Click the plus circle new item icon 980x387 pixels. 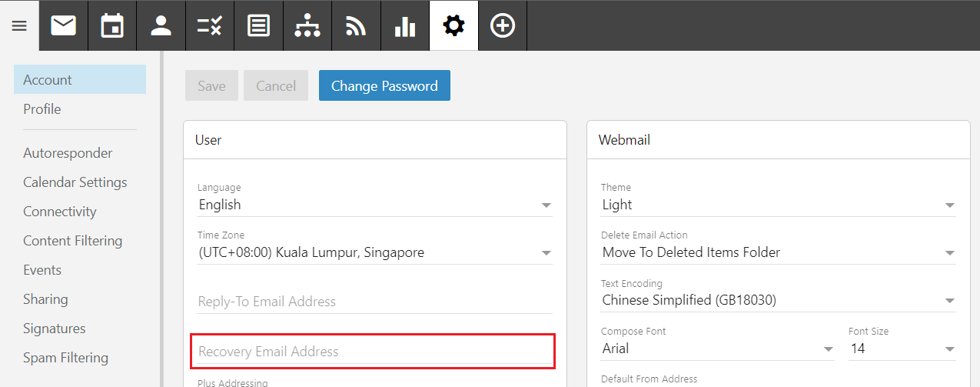pyautogui.click(x=503, y=26)
